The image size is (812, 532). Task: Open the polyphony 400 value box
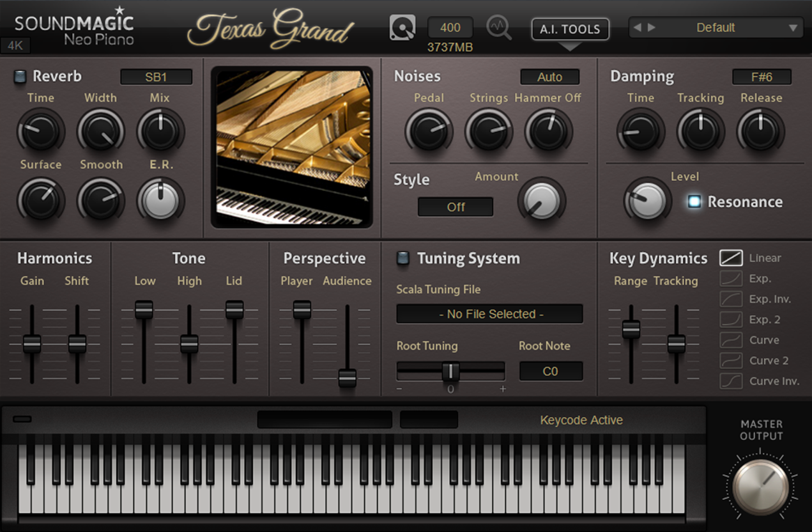point(450,27)
